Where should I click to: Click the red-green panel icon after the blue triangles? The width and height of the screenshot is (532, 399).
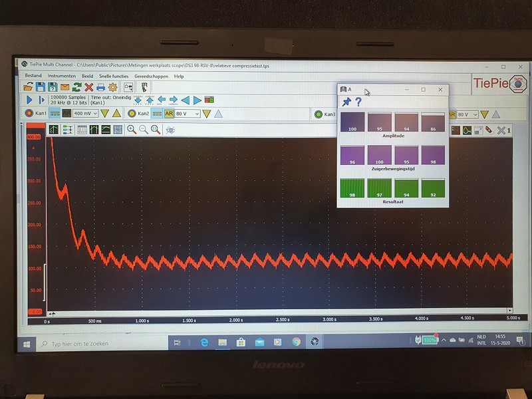[209, 100]
